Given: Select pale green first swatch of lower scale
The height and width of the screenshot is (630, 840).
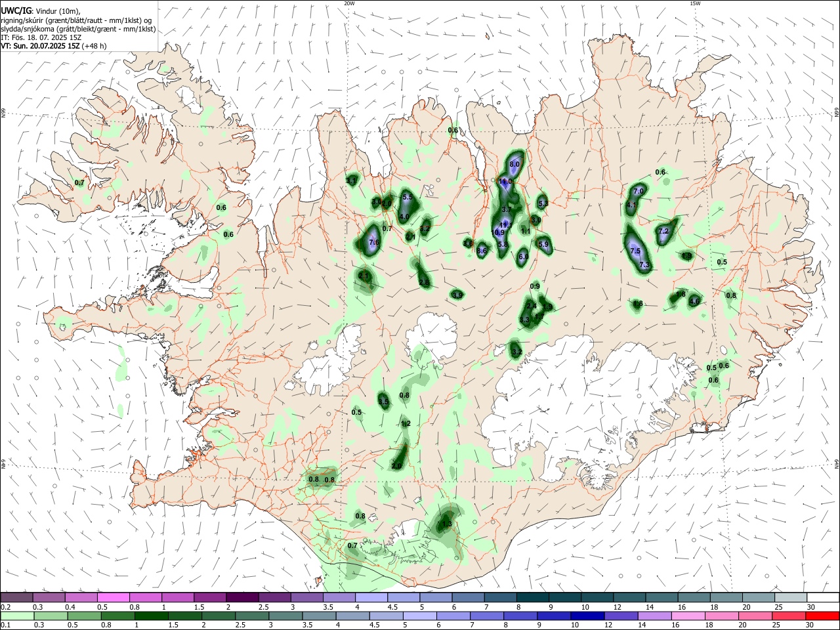Looking at the screenshot, I should click(x=16, y=616).
